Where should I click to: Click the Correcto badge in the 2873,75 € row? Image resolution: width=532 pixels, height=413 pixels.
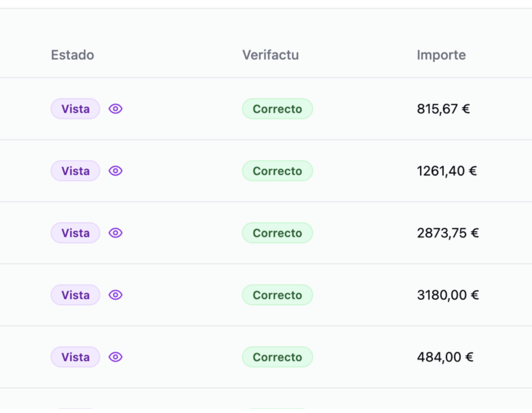point(277,233)
